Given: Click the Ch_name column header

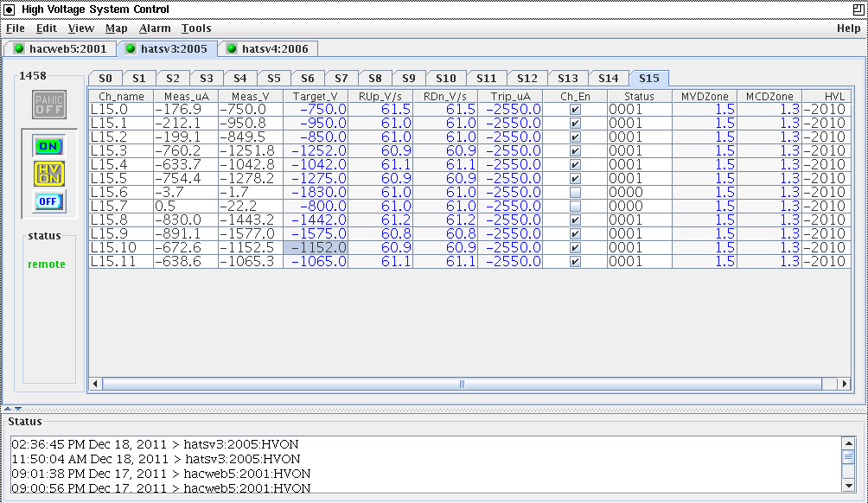Looking at the screenshot, I should pyautogui.click(x=121, y=96).
